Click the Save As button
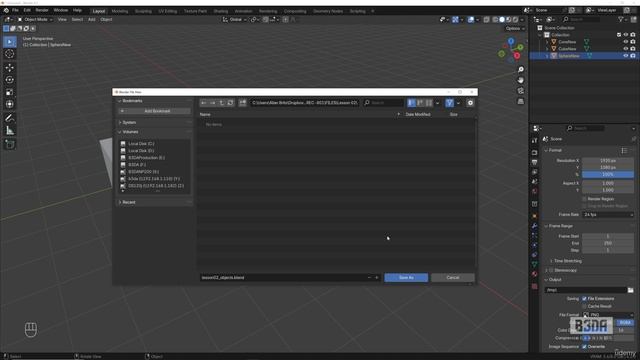 pos(406,278)
